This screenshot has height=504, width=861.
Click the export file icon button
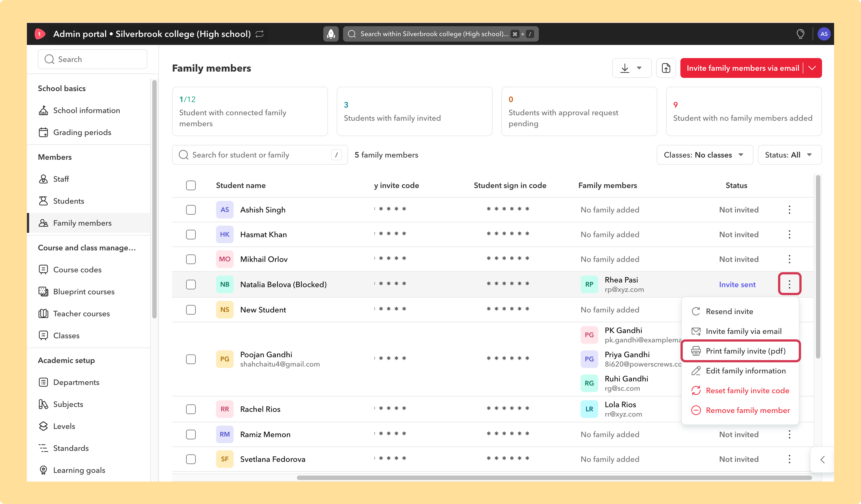click(x=666, y=68)
